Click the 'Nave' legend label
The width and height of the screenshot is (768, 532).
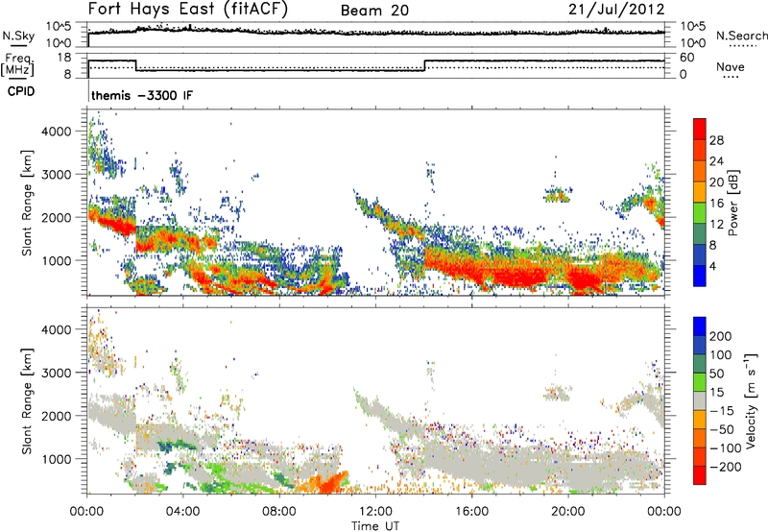point(731,66)
